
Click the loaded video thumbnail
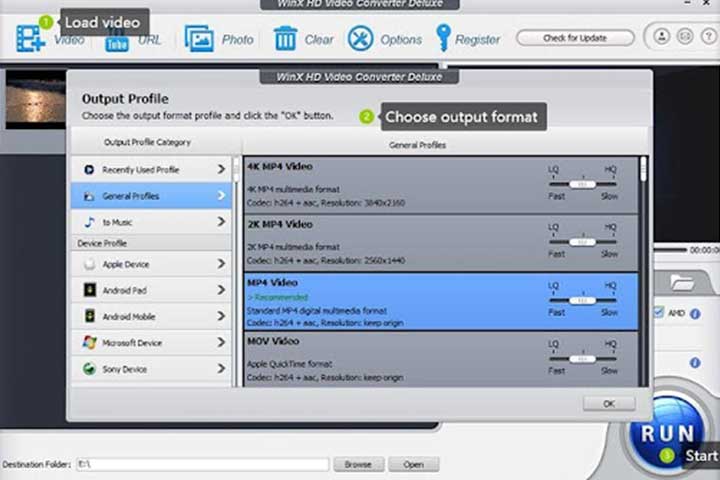tap(36, 99)
